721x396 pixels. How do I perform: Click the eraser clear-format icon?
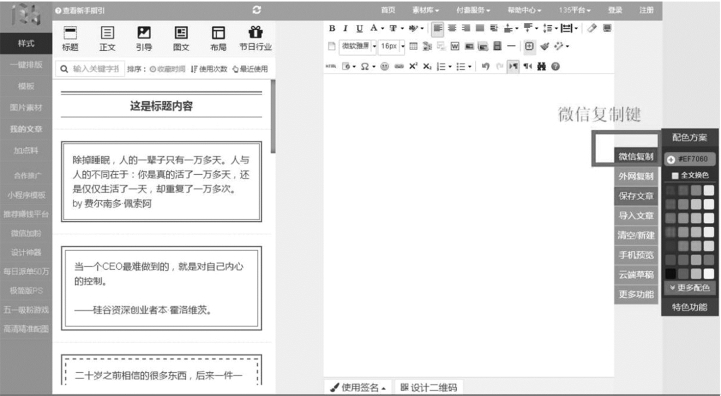tap(592, 28)
